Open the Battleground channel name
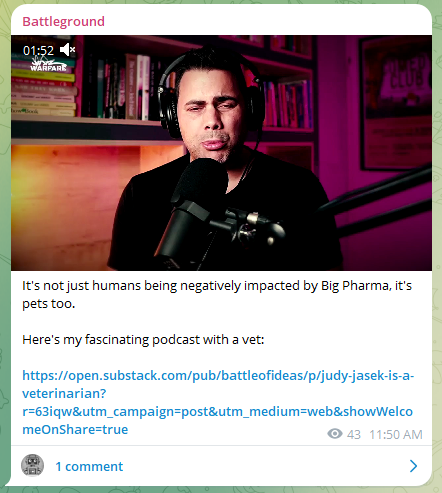Screen dimensions: 442x493 [63, 22]
